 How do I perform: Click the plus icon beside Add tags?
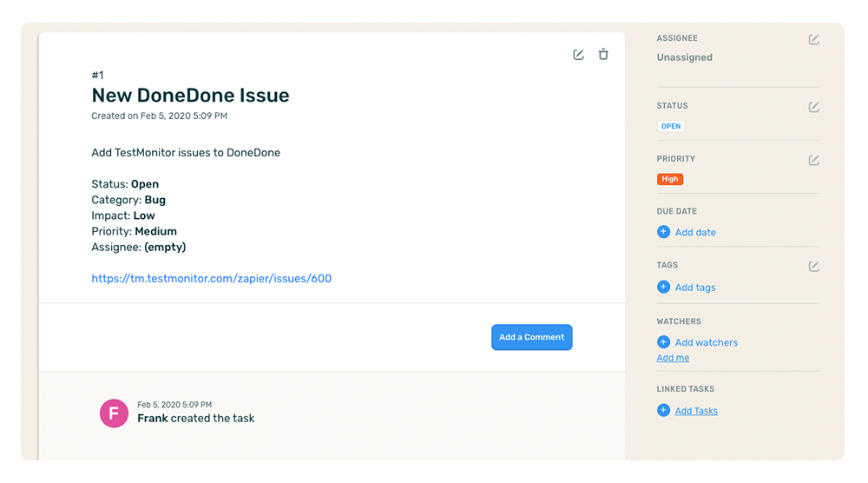coord(663,287)
